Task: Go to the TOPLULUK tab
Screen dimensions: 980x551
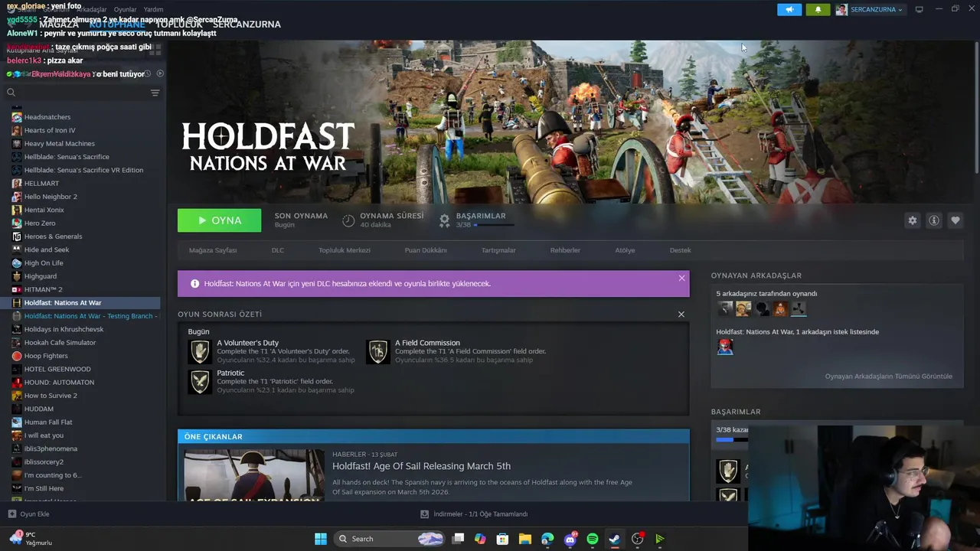Action: (x=179, y=24)
